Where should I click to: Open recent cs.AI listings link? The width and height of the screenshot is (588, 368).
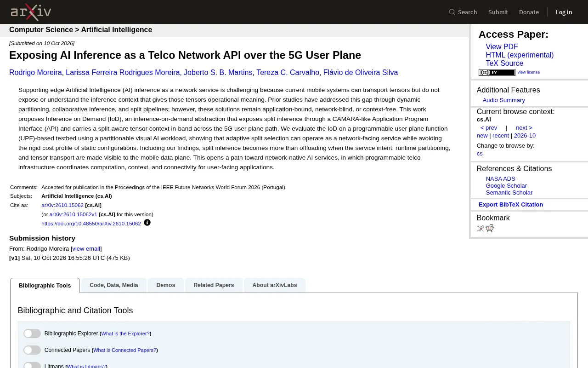click(x=501, y=136)
